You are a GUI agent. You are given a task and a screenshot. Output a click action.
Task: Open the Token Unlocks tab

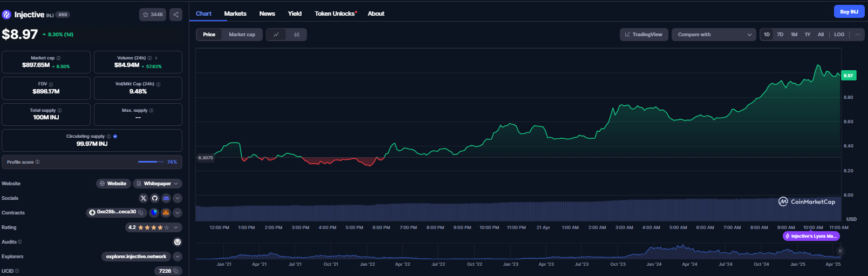pos(335,14)
